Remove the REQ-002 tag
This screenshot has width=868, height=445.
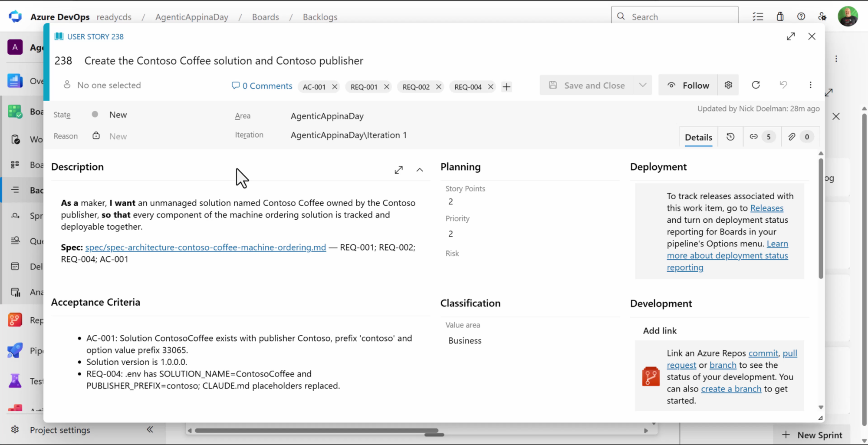coord(439,87)
